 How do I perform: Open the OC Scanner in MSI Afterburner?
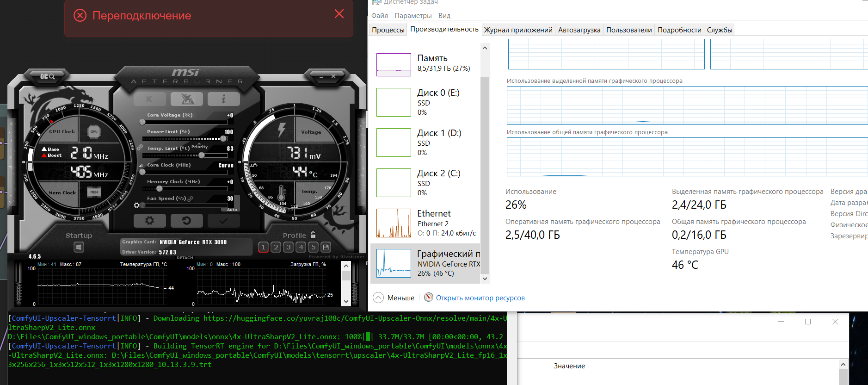coord(47,76)
